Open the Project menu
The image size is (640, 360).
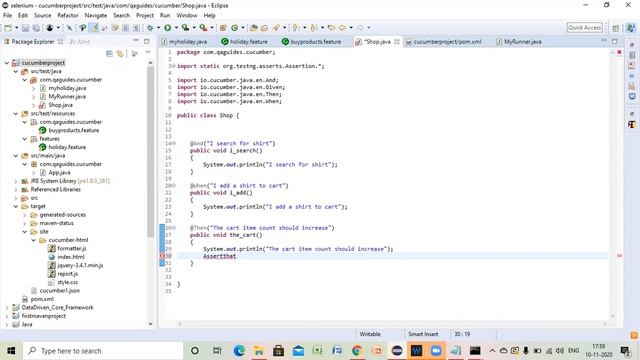(144, 16)
